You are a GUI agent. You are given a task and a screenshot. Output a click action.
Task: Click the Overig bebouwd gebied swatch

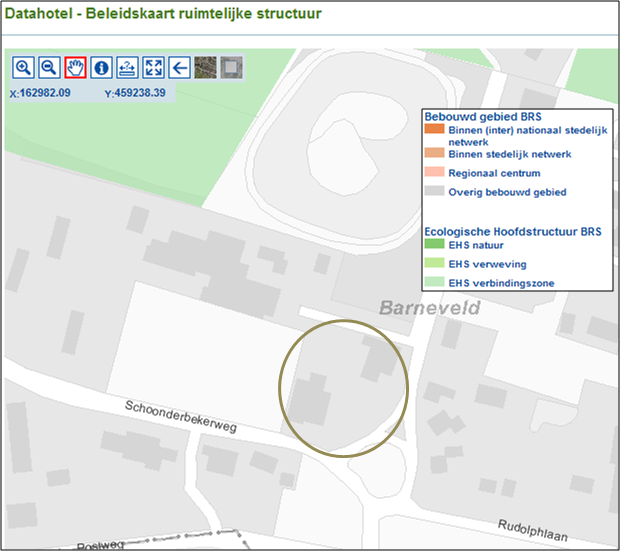[434, 191]
